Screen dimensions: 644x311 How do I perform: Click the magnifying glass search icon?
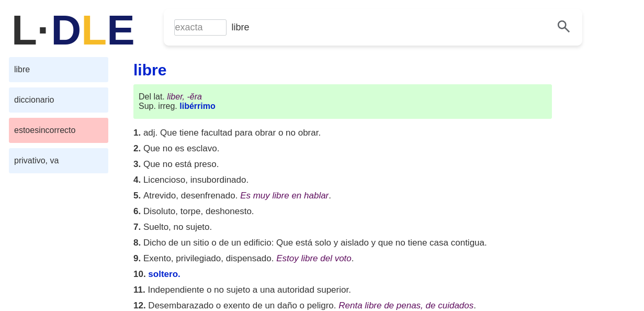tap(563, 27)
